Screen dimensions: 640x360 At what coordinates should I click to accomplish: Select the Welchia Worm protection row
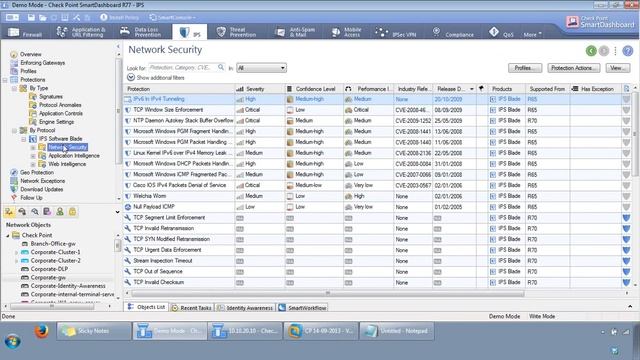(376, 196)
